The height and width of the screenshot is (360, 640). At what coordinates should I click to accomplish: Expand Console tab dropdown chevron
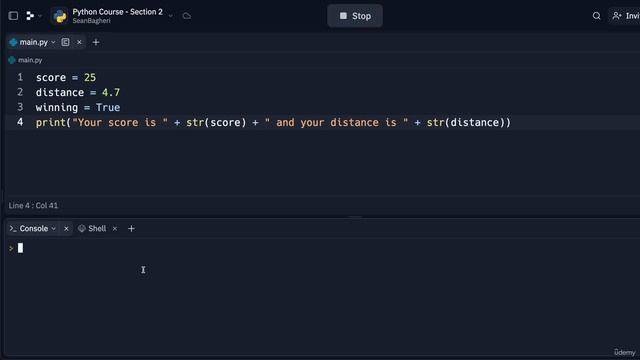click(53, 229)
